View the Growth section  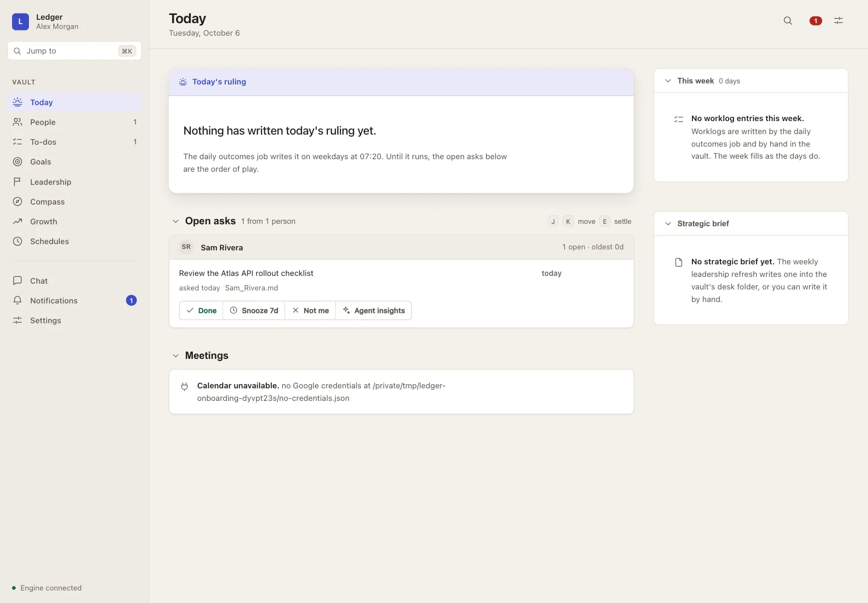tap(74, 221)
